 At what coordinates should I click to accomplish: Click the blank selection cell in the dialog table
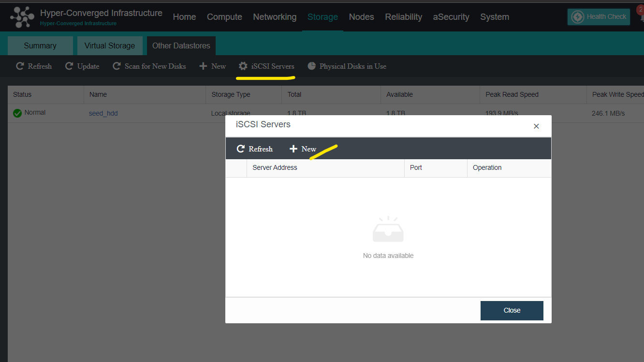point(236,168)
